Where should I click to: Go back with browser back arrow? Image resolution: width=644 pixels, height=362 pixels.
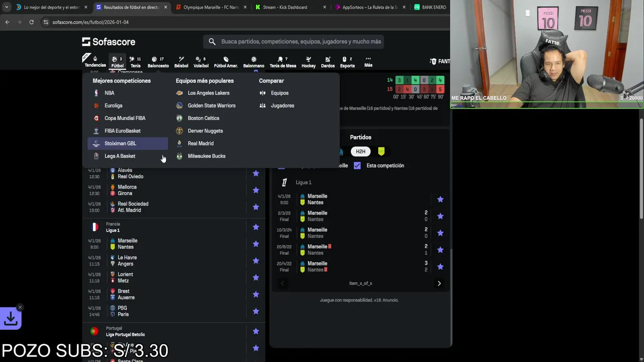coord(7,22)
